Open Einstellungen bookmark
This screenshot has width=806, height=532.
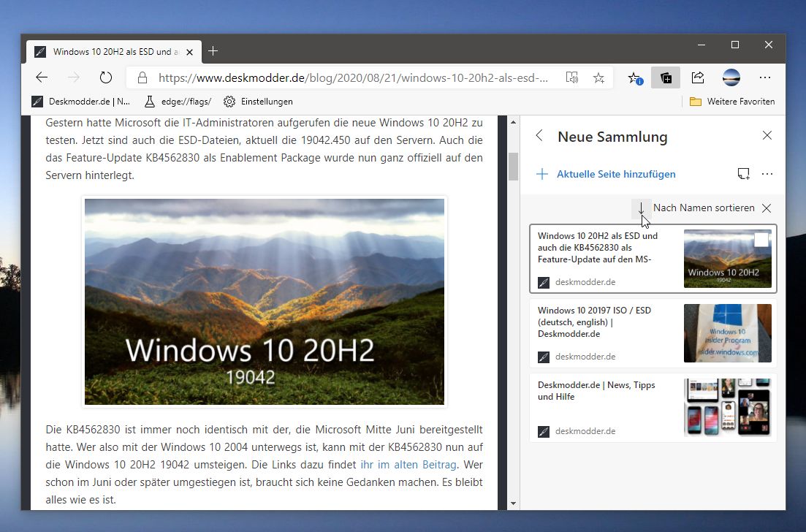(x=258, y=102)
